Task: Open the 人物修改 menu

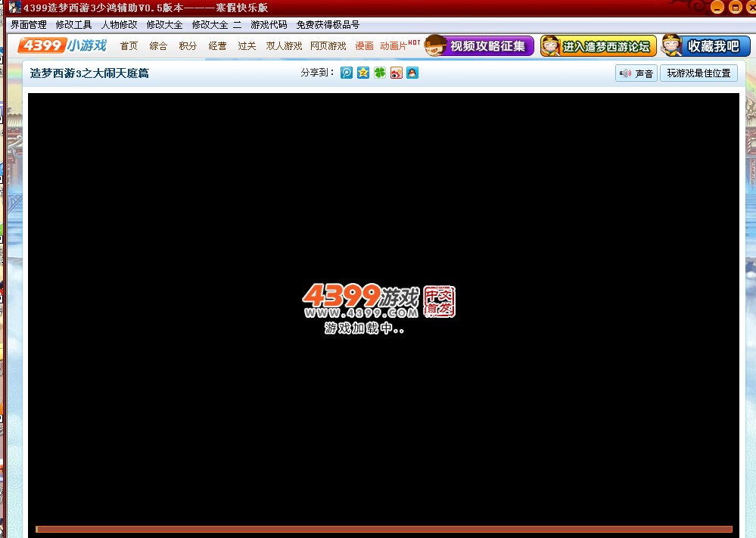Action: (x=119, y=24)
